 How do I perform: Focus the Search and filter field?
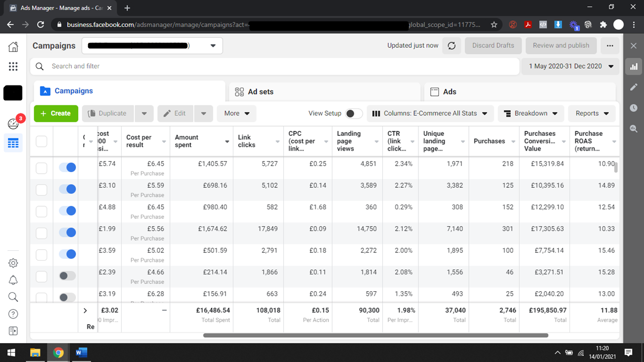(x=275, y=67)
